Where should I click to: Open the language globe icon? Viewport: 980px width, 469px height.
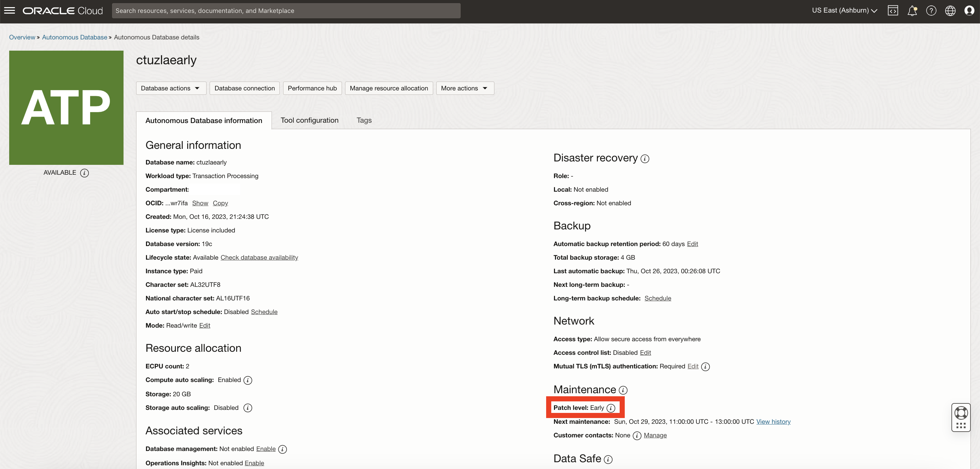pyautogui.click(x=950, y=10)
